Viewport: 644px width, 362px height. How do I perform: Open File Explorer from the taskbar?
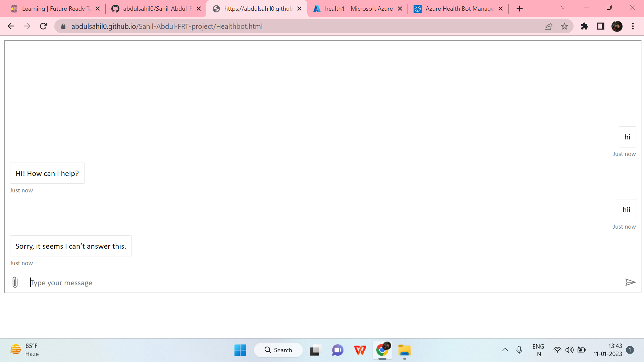click(x=405, y=350)
